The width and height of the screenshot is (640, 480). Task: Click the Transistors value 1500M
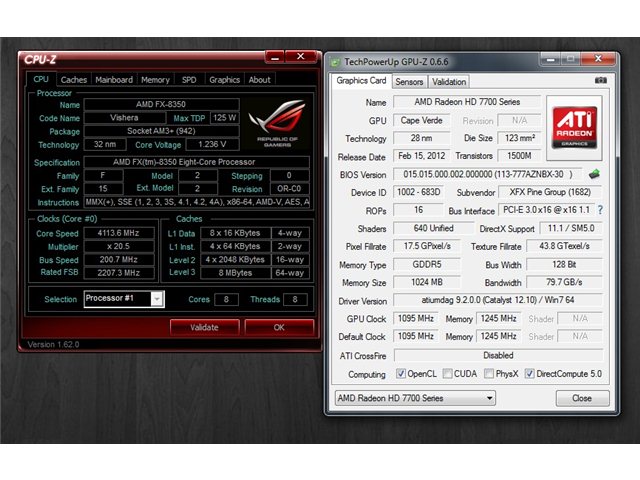519,156
